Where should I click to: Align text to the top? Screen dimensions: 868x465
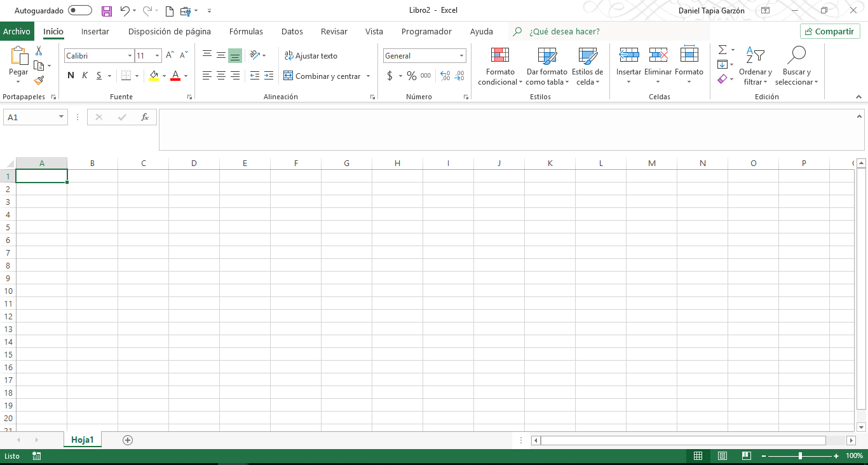point(207,55)
